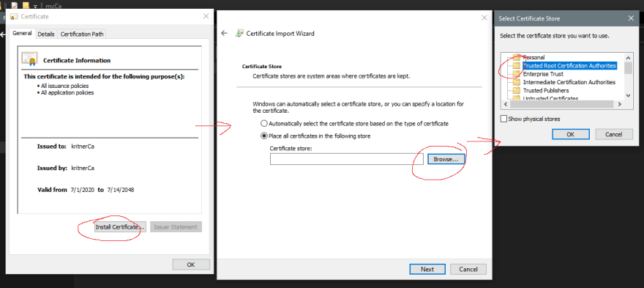
Task: Click OK in the Certificate dialog
Action: click(191, 265)
